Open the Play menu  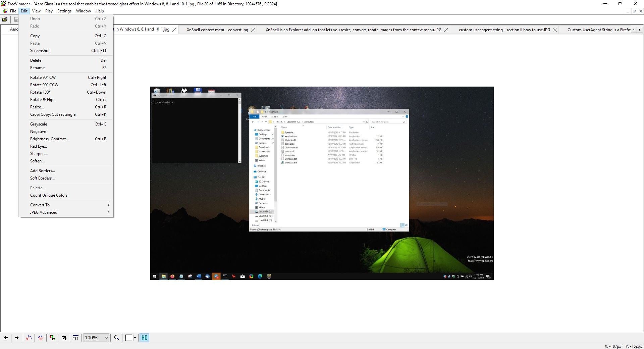pos(49,11)
